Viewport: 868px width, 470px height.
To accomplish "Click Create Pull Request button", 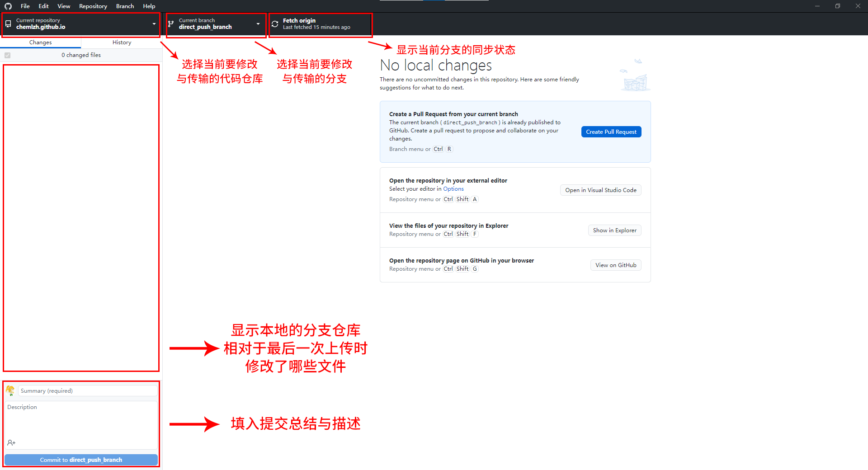I will tap(611, 132).
